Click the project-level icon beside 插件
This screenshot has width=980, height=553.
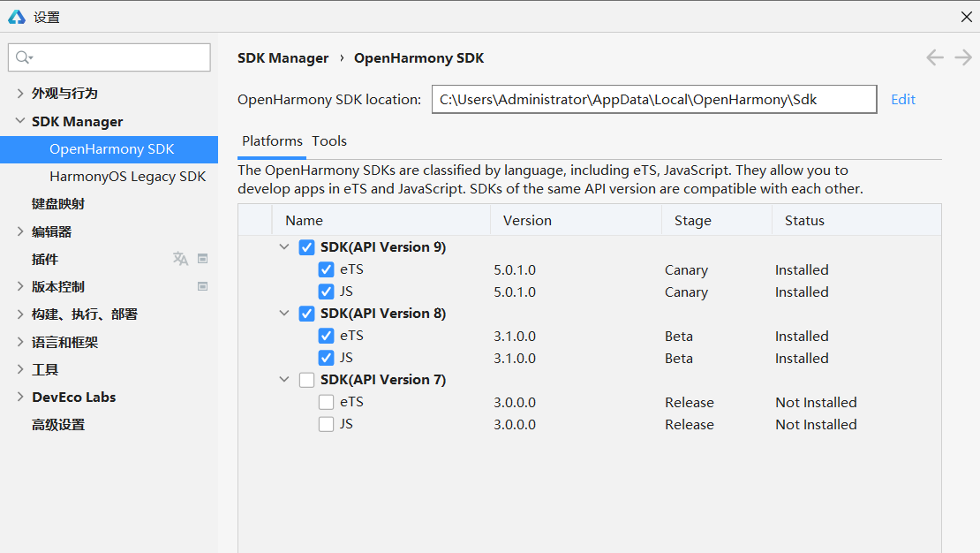pos(202,258)
